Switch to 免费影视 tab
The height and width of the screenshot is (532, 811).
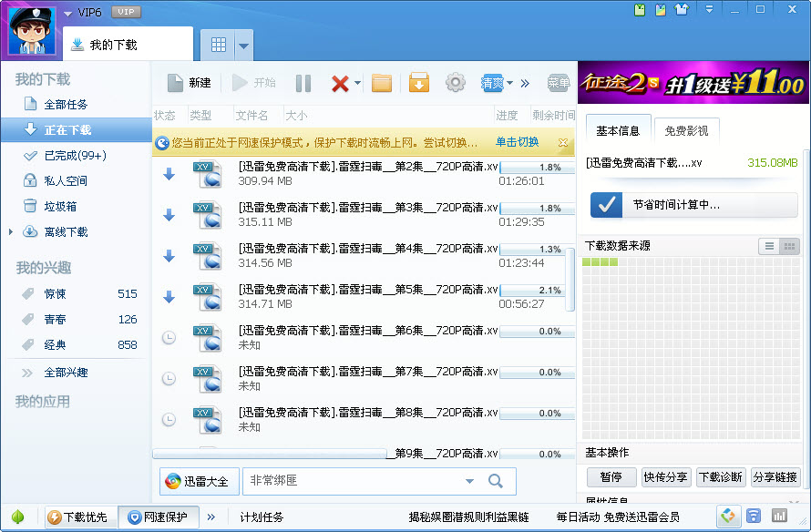tap(686, 131)
